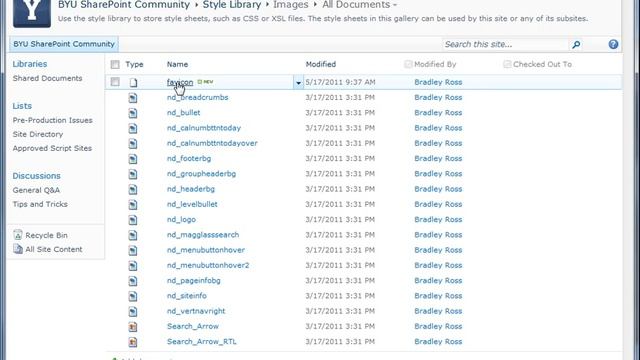
Task: Click the search magnifier icon
Action: pos(576,44)
